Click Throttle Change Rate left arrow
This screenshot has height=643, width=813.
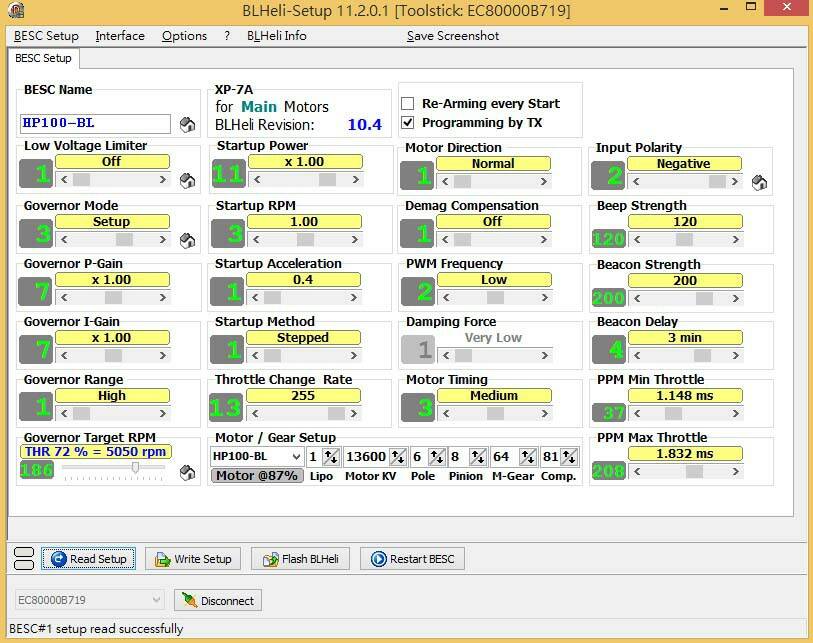tap(255, 414)
